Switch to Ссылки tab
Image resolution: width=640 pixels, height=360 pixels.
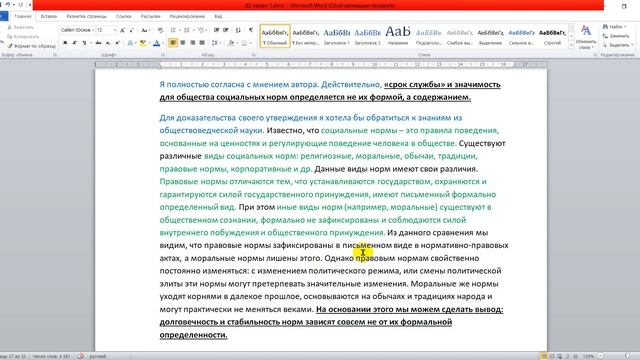click(x=124, y=16)
